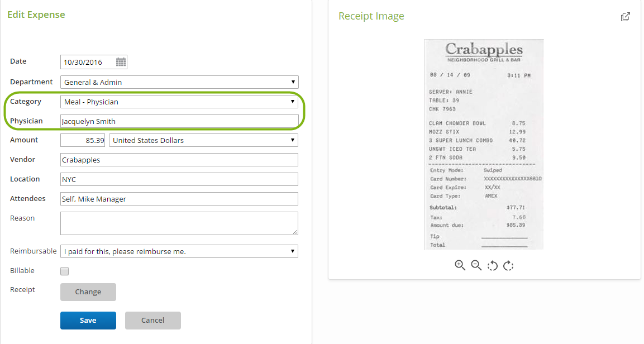Rotate the receipt clockwise
The height and width of the screenshot is (344, 644).
pos(508,265)
